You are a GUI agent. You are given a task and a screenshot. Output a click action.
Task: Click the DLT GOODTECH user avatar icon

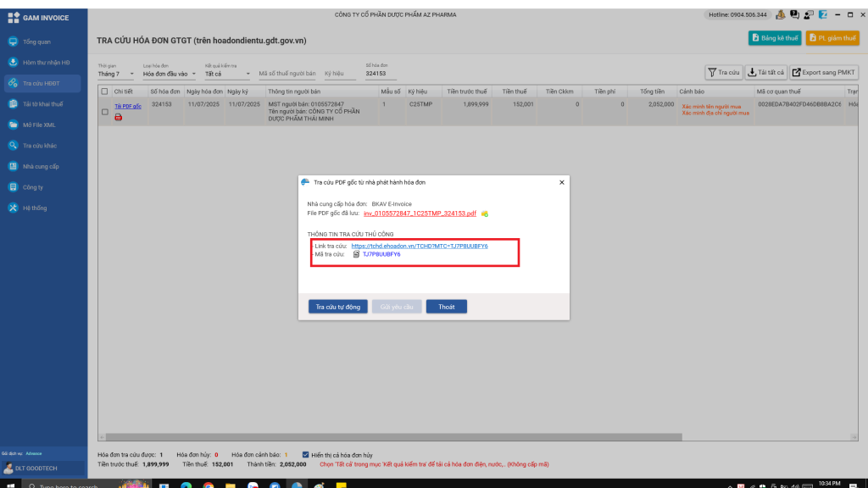pos(8,468)
